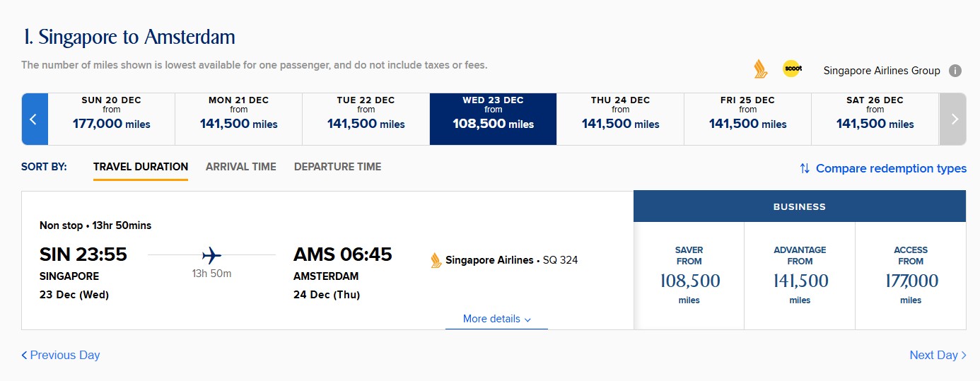Screen dimensions: 980x381
Task: Go to Previous Day link
Action: pos(60,355)
